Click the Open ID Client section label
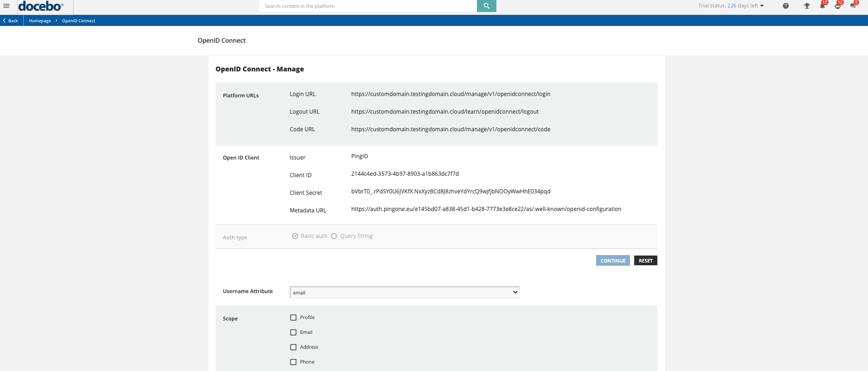Viewport: 868px width, 371px height. tap(241, 158)
